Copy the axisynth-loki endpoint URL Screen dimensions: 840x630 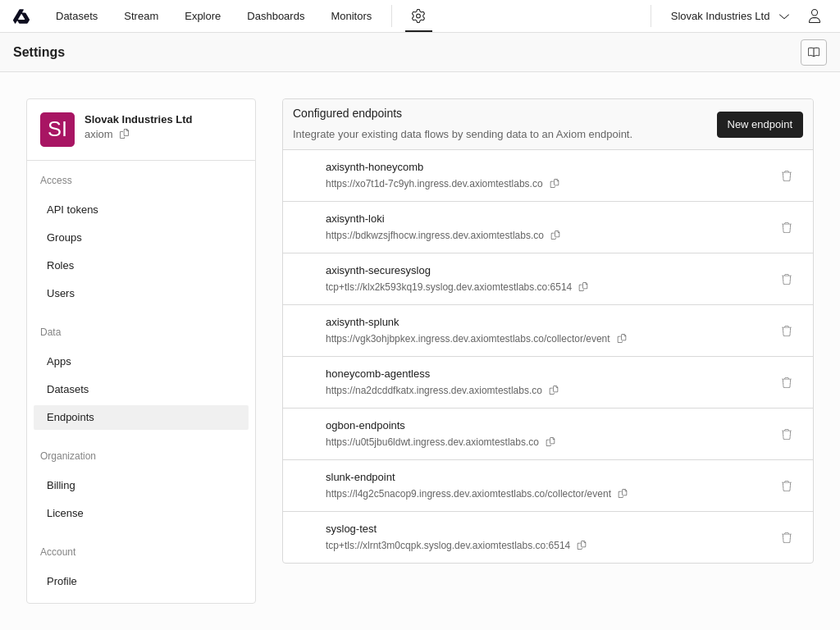pyautogui.click(x=555, y=235)
